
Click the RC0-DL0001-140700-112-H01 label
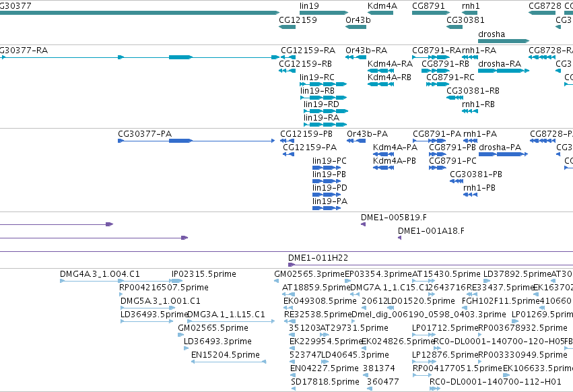point(496,382)
